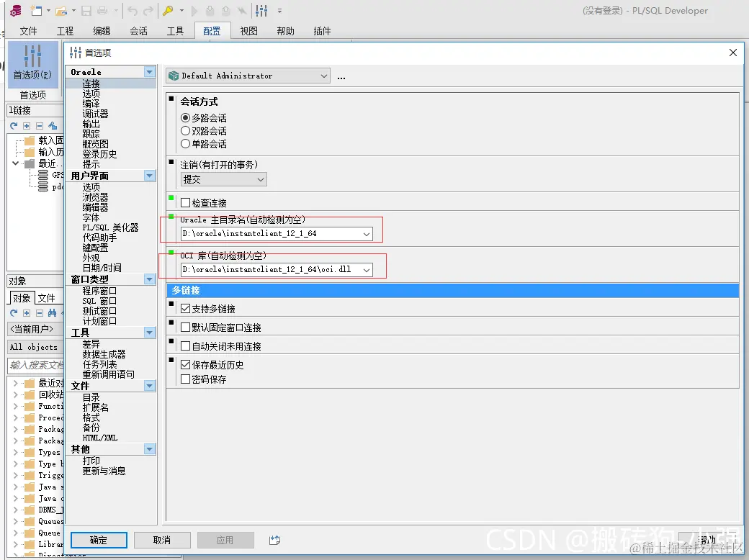Image resolution: width=749 pixels, height=560 pixels.
Task: Toggle 密码保存 checkbox
Action: pyautogui.click(x=185, y=379)
